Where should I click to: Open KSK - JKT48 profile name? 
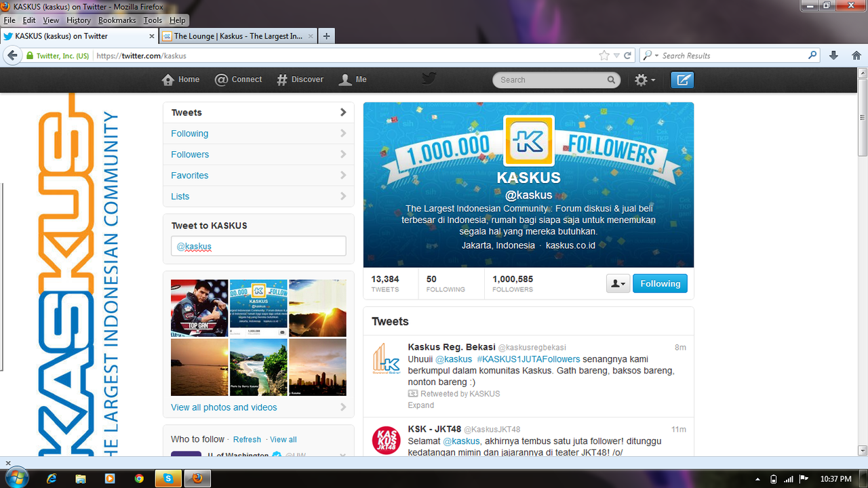434,429
